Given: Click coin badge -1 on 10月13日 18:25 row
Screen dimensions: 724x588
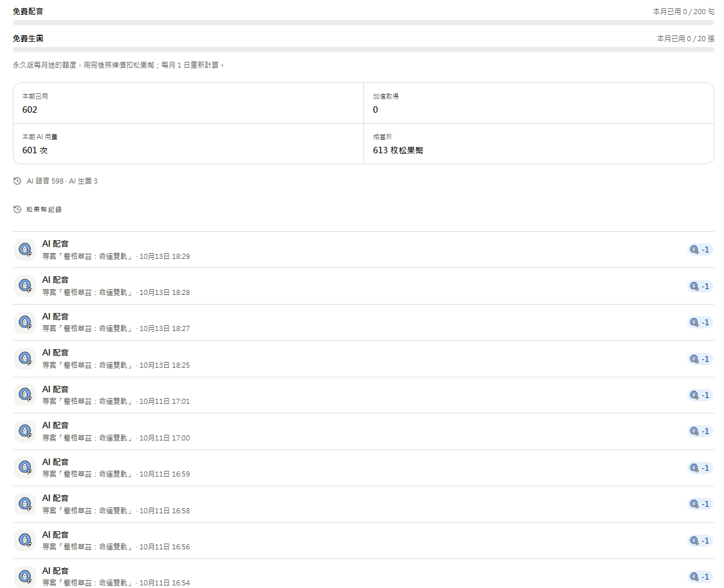Looking at the screenshot, I should coord(700,359).
